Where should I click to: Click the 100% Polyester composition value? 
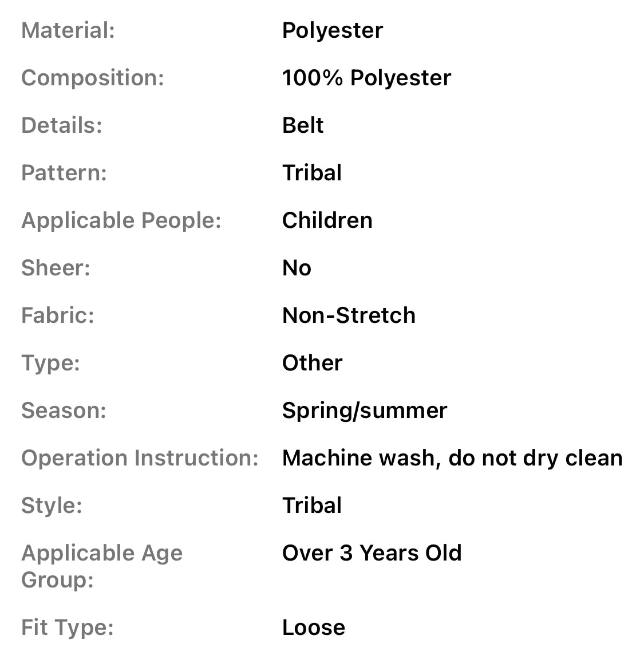coord(366,78)
